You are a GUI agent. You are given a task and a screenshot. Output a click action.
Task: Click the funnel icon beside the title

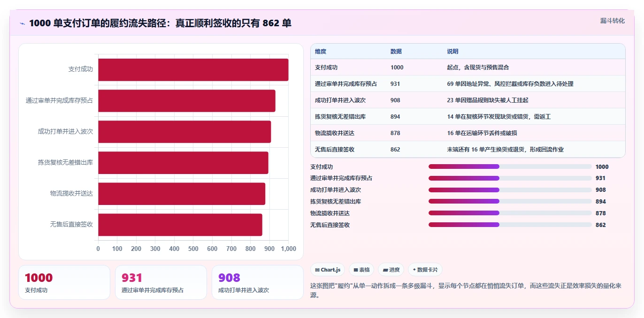23,23
